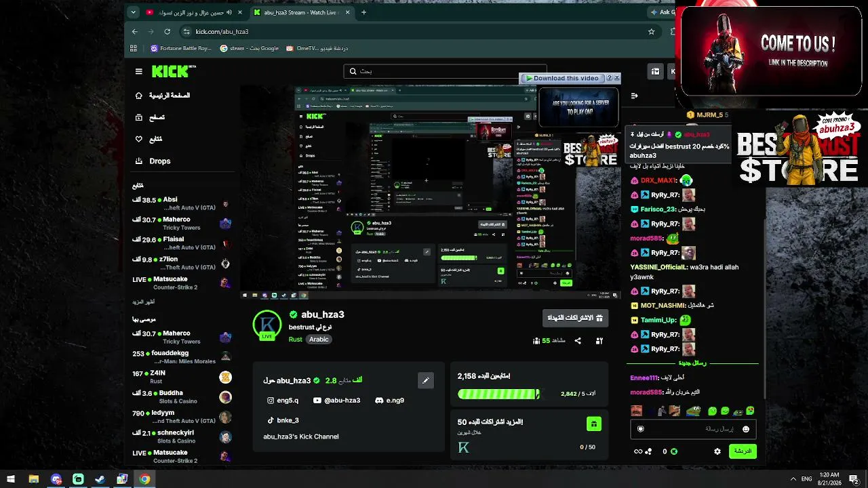Viewport: 868px width, 488px height.
Task: Click the gift subscriptions button
Action: [x=575, y=318]
